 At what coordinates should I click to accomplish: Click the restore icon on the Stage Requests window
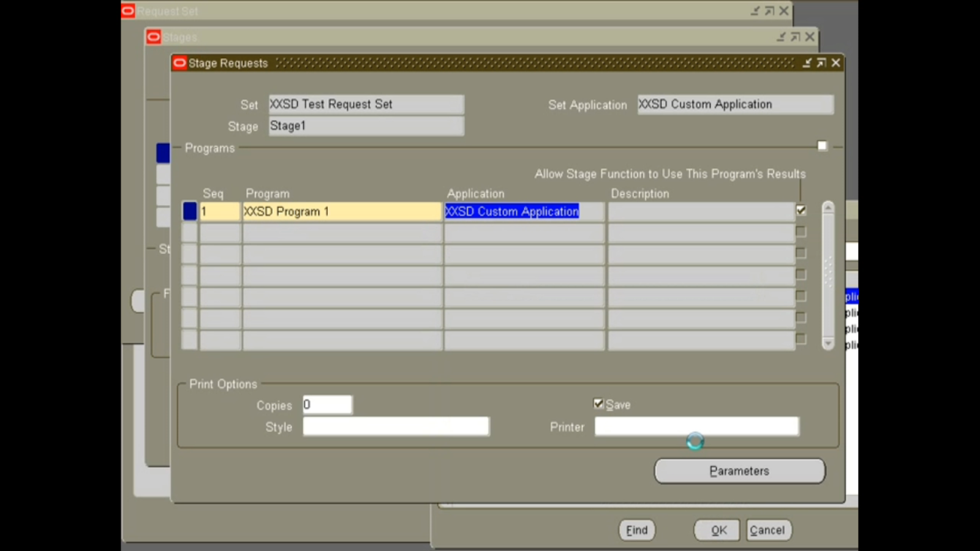(821, 62)
